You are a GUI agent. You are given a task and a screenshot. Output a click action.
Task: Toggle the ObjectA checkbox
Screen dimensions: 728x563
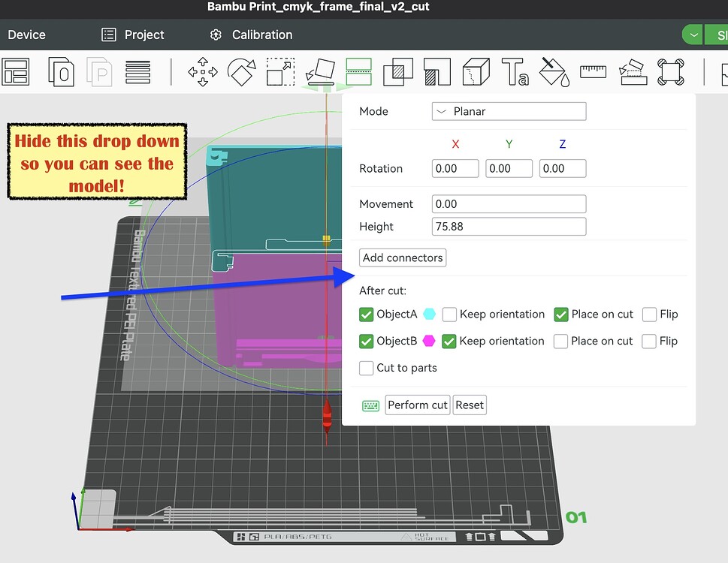[x=367, y=315]
